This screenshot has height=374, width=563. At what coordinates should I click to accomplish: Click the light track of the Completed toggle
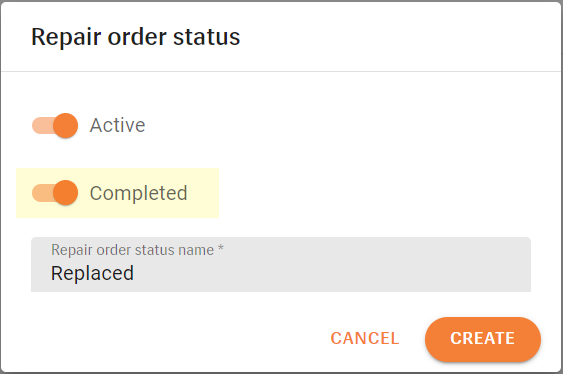pyautogui.click(x=42, y=193)
